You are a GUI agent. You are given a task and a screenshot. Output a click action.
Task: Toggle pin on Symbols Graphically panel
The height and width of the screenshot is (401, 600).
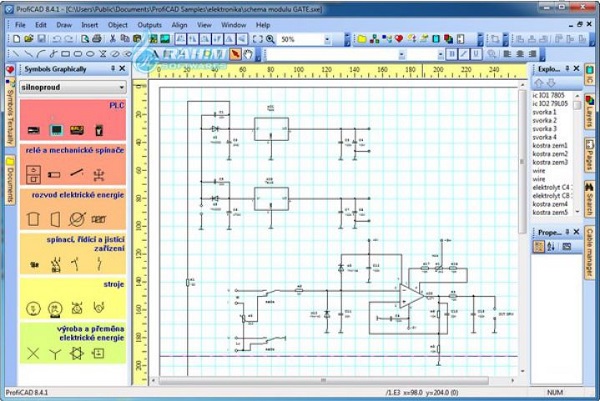click(x=113, y=68)
